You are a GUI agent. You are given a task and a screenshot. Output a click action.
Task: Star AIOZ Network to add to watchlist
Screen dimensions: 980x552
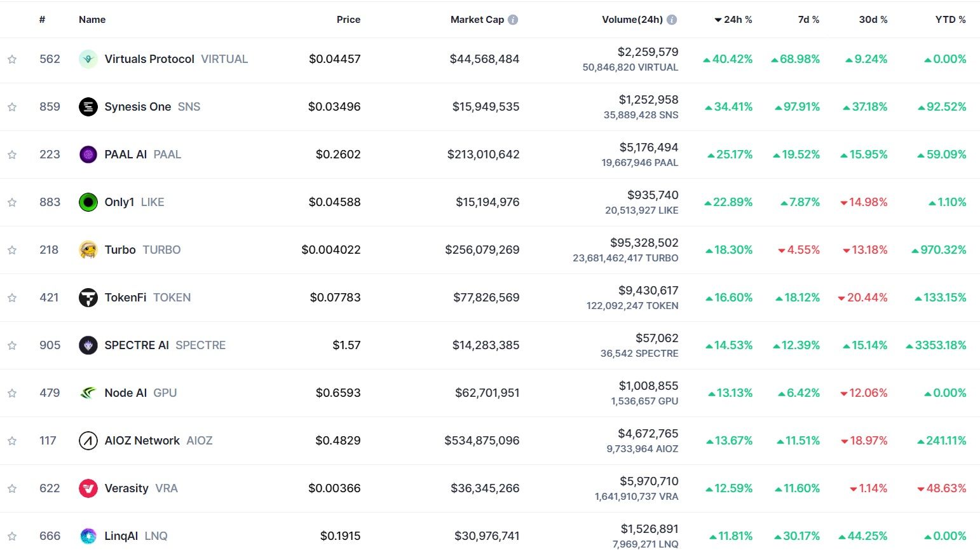[x=12, y=441]
